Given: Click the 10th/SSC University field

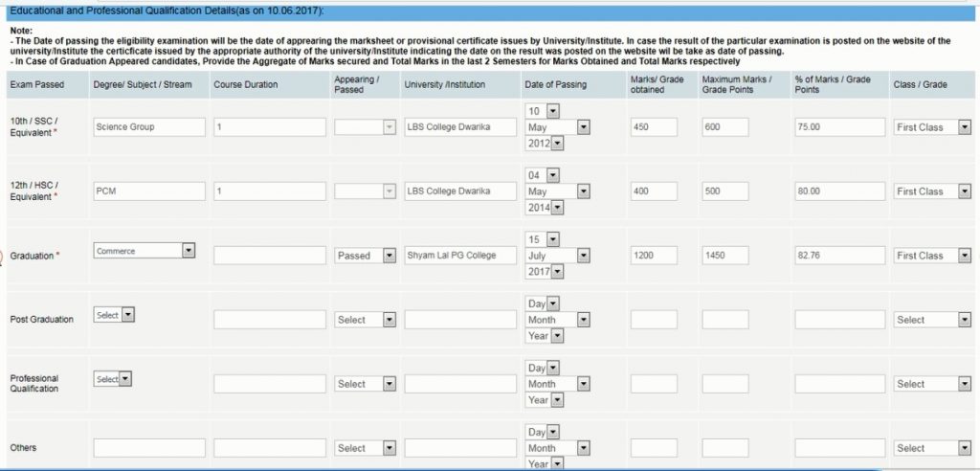Looking at the screenshot, I should 460,127.
